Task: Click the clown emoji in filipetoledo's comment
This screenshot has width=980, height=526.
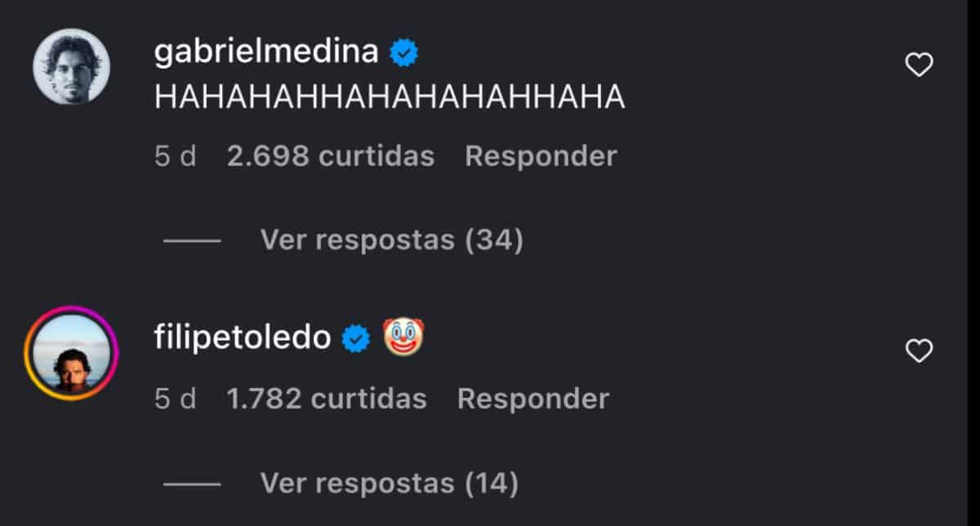Action: click(x=403, y=337)
